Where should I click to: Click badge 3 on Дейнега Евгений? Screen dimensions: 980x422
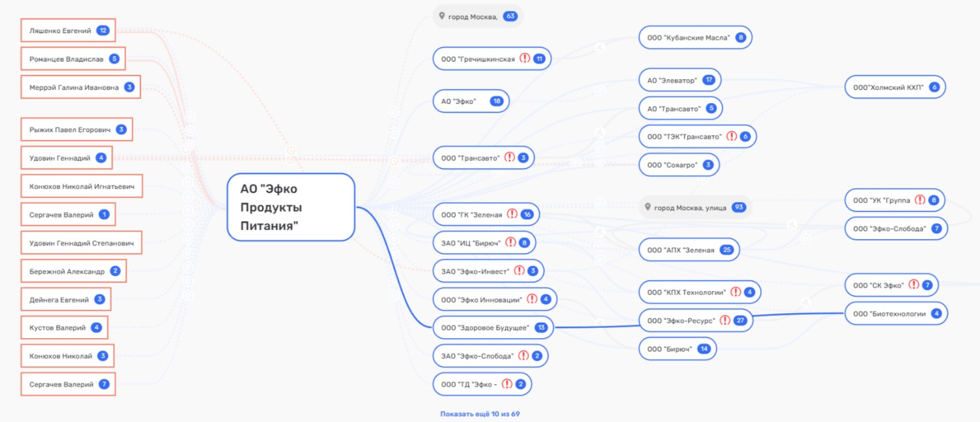(x=100, y=299)
